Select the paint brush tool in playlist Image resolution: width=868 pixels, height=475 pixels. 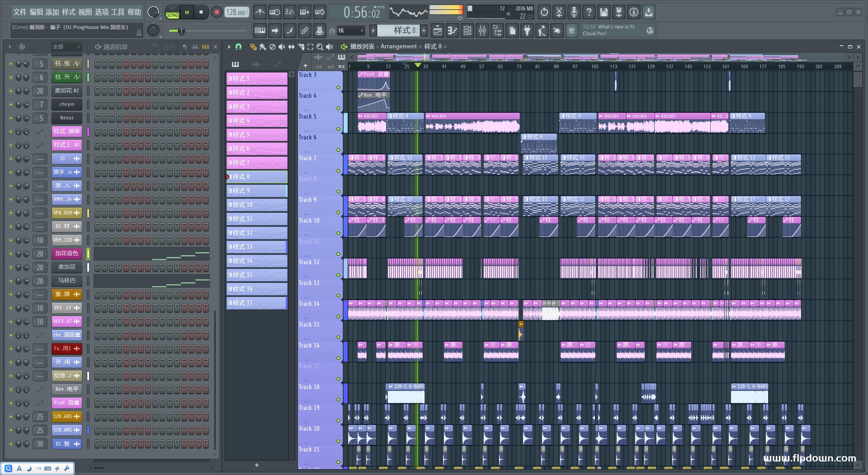click(262, 47)
